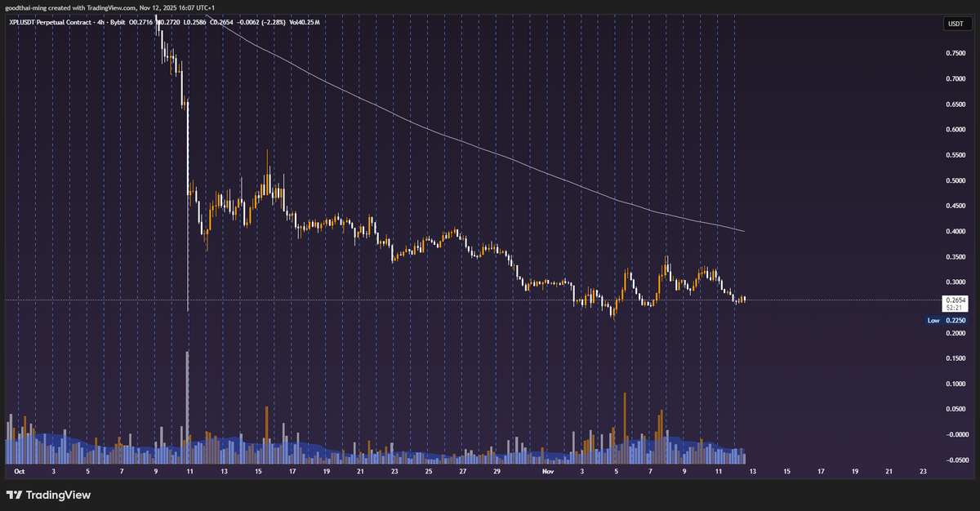Click the 0.3000 price axis label
The image size is (980, 511).
click(x=955, y=282)
